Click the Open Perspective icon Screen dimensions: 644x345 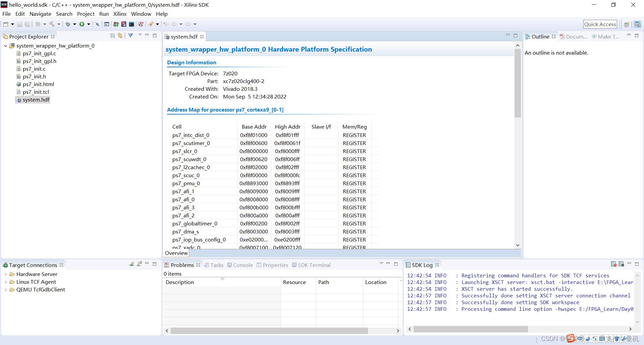pyautogui.click(x=627, y=24)
